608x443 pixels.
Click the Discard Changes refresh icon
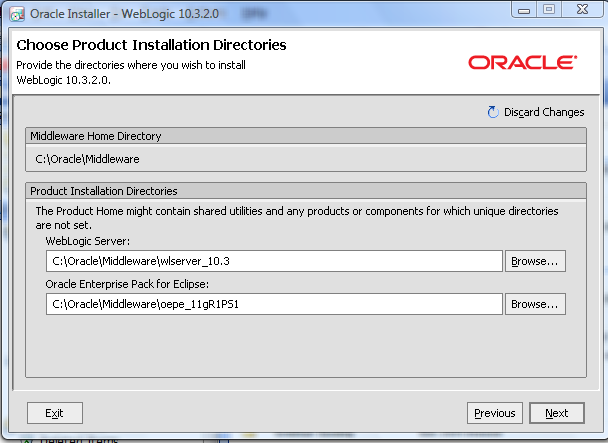493,112
